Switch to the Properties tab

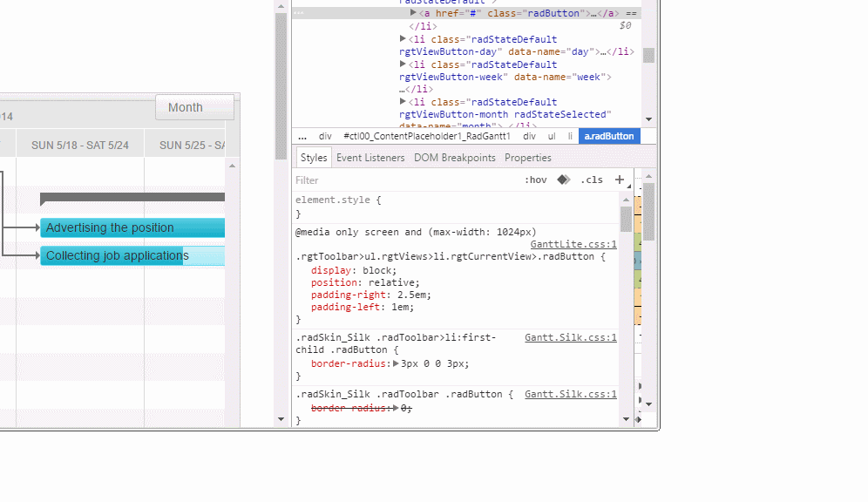coord(527,158)
